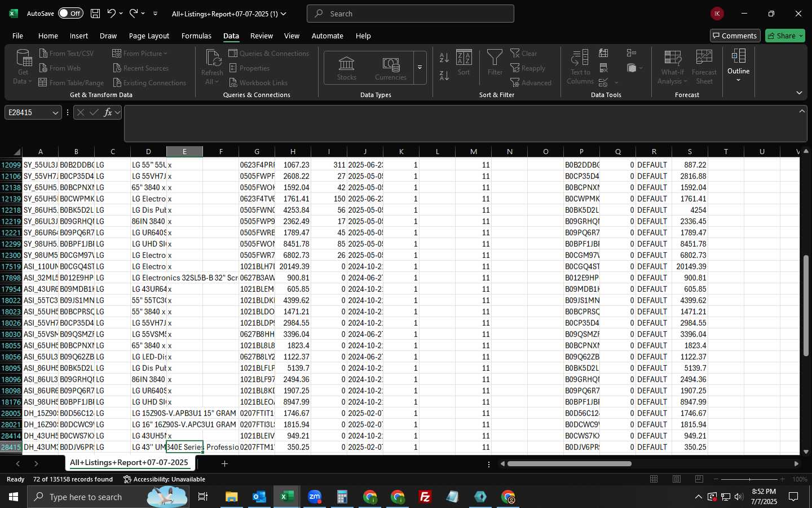
Task: Reapply the filter
Action: coord(527,68)
